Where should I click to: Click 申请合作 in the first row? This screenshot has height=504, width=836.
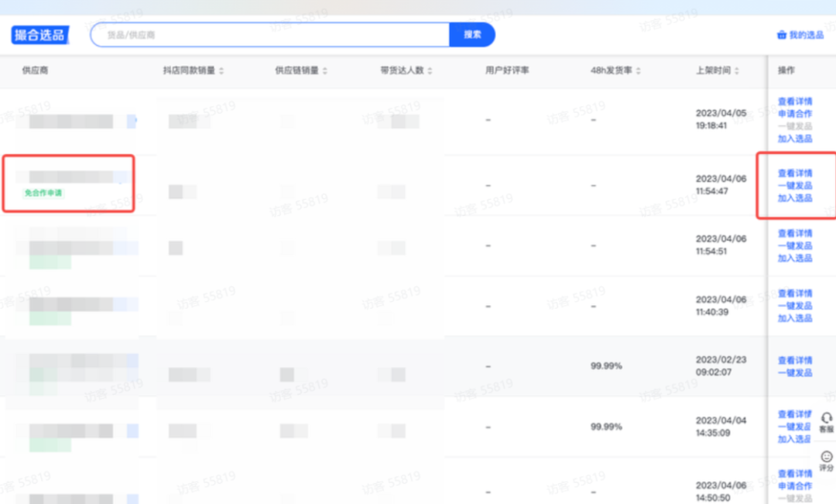tap(795, 114)
